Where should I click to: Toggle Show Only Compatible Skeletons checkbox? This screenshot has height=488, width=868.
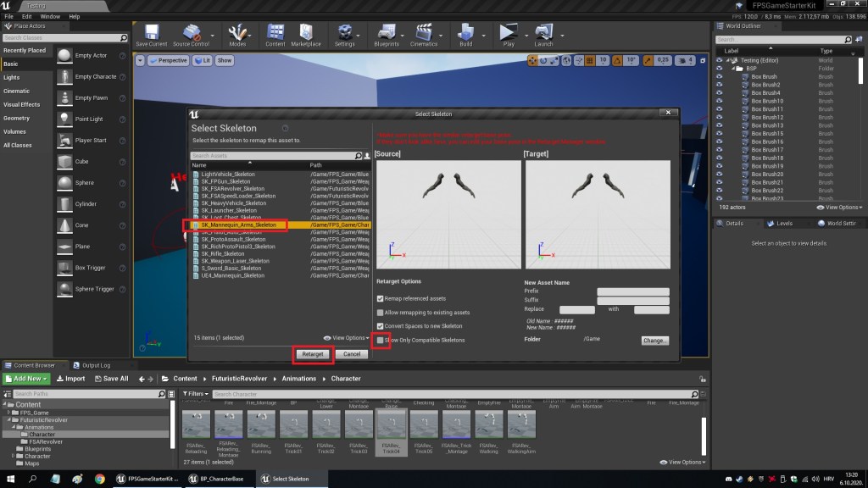click(381, 340)
